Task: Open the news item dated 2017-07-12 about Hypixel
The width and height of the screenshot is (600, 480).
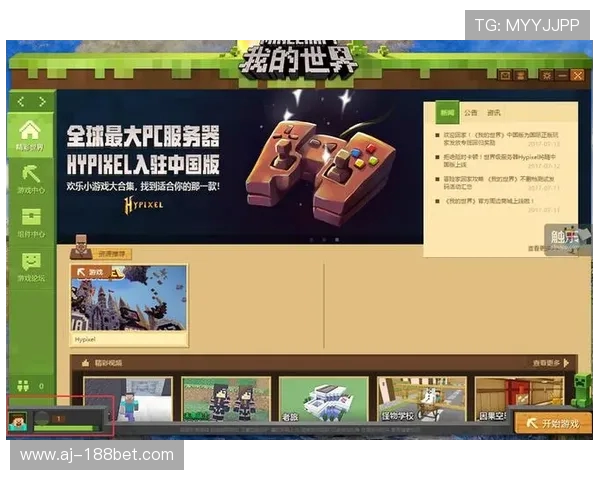Action: click(x=497, y=161)
